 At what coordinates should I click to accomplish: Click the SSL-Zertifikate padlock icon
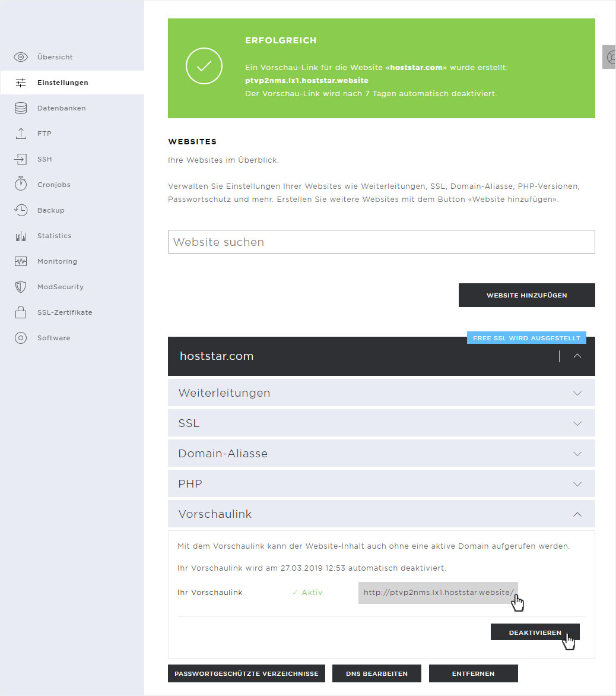(x=21, y=312)
